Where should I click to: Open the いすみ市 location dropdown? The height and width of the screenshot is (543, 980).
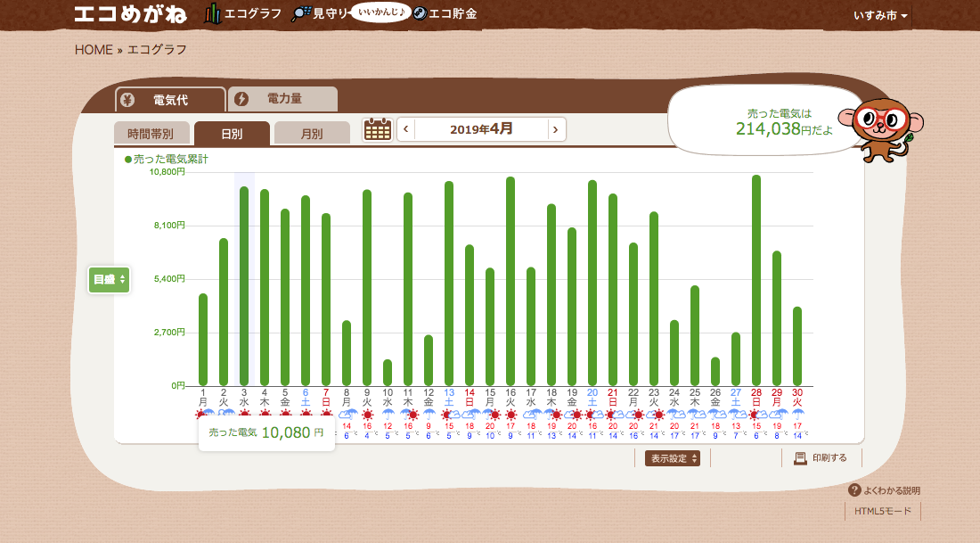point(880,16)
